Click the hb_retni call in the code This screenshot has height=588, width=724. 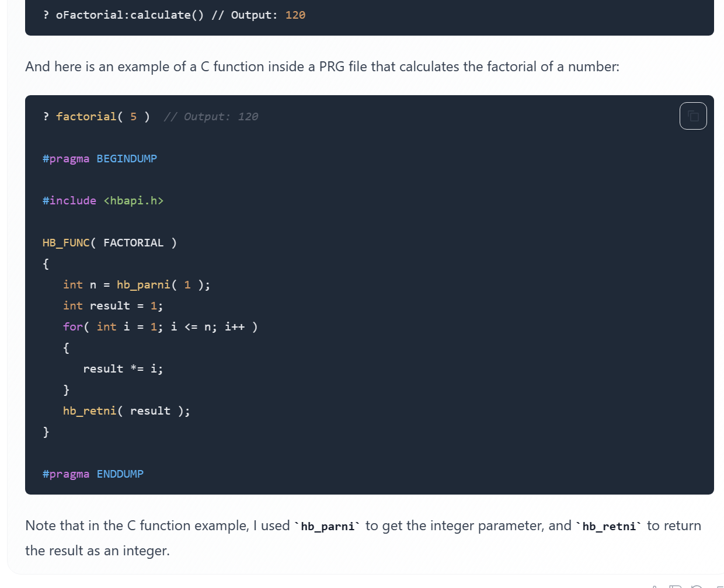coord(89,411)
